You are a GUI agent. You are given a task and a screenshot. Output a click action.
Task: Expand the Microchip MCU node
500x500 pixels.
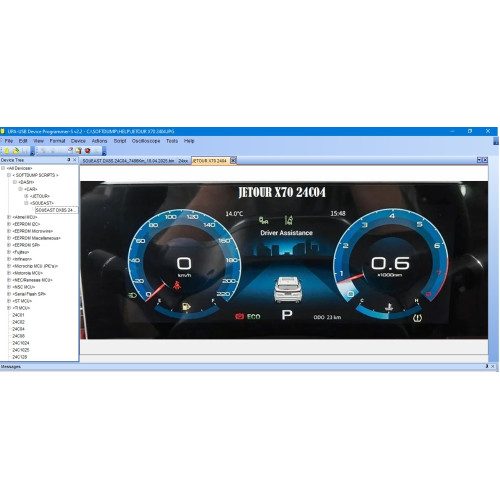(9, 266)
